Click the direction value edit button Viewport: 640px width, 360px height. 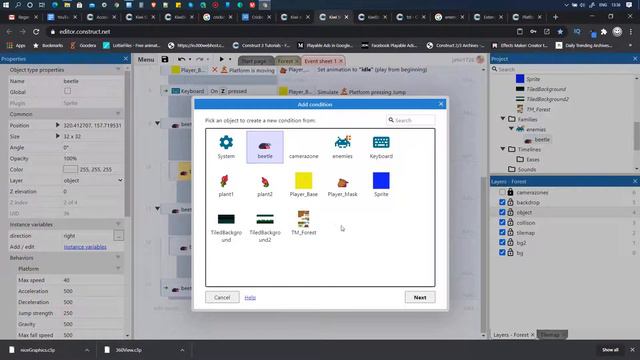pos(118,236)
